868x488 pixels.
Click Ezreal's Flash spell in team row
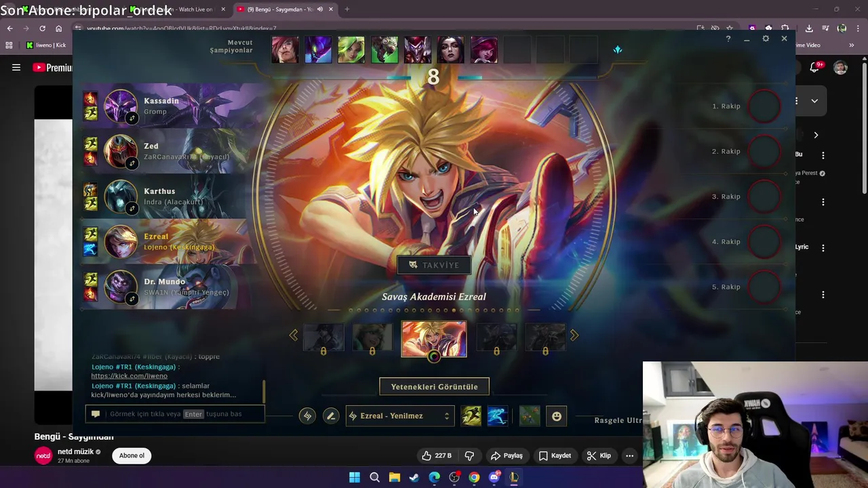(90, 235)
